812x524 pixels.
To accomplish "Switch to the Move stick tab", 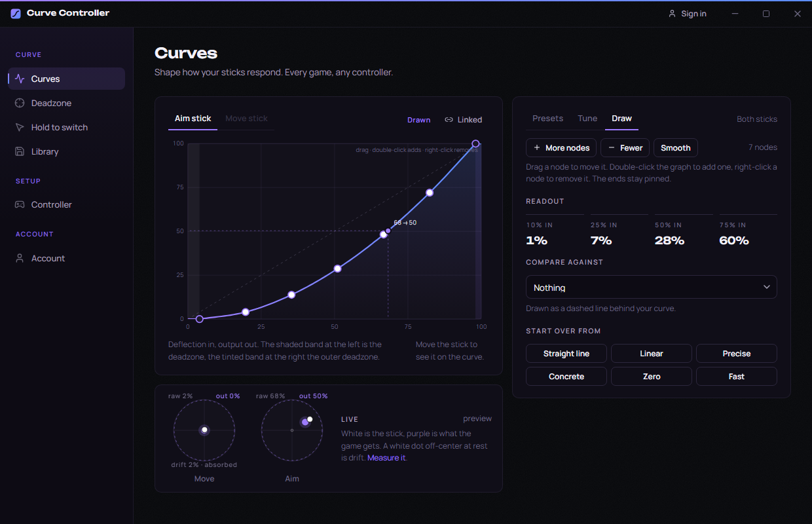I will coord(247,119).
